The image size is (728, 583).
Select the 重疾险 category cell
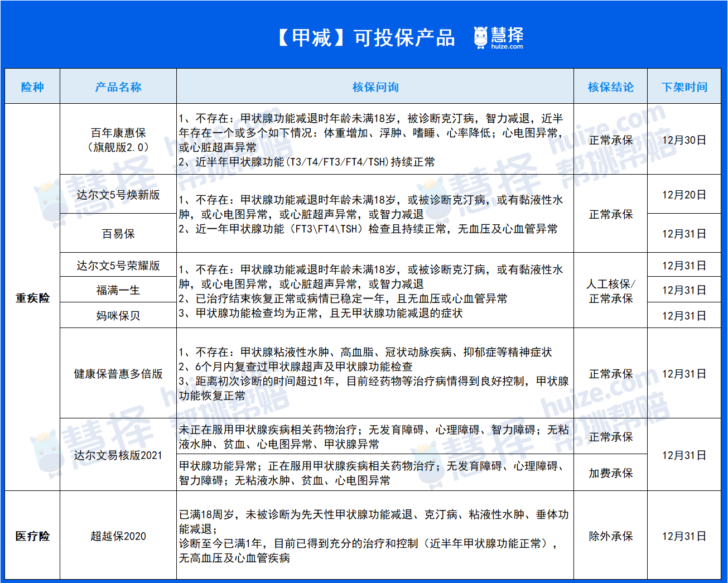(32, 298)
